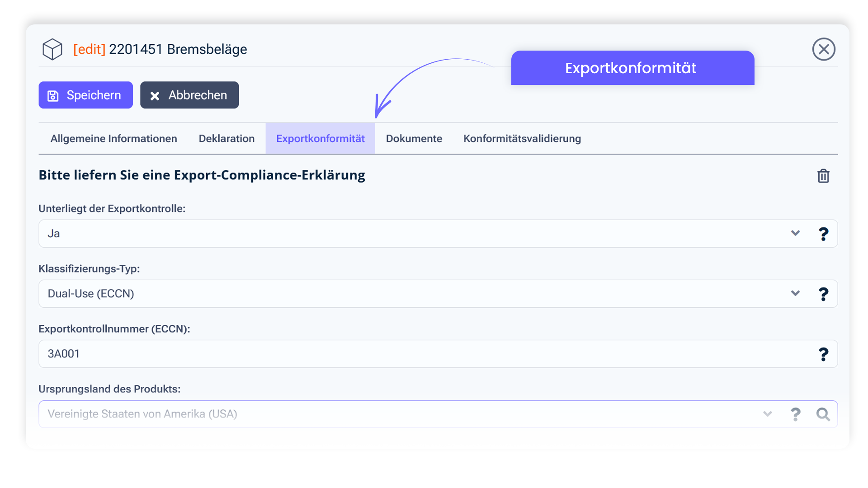Image resolution: width=868 pixels, height=488 pixels.
Task: Click the Speichern button
Action: [85, 95]
